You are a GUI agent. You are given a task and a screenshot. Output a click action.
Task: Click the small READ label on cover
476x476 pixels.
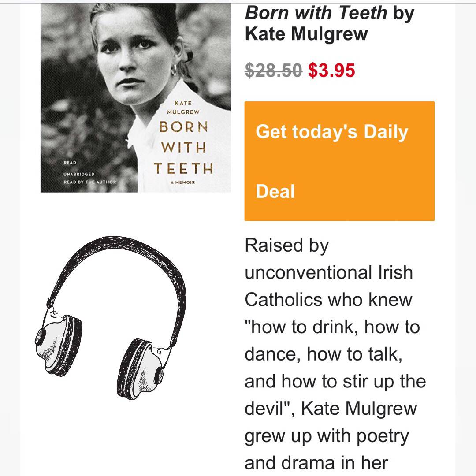70,163
